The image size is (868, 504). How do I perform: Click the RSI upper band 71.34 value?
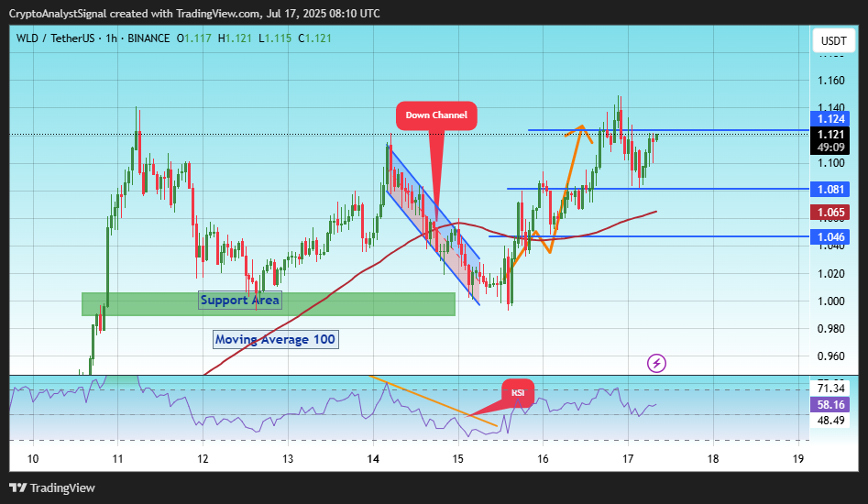[831, 389]
